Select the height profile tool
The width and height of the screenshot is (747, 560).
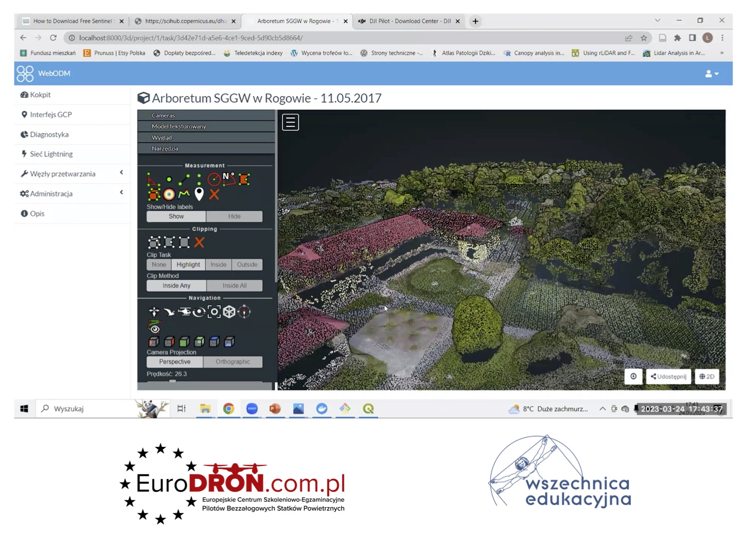click(184, 194)
